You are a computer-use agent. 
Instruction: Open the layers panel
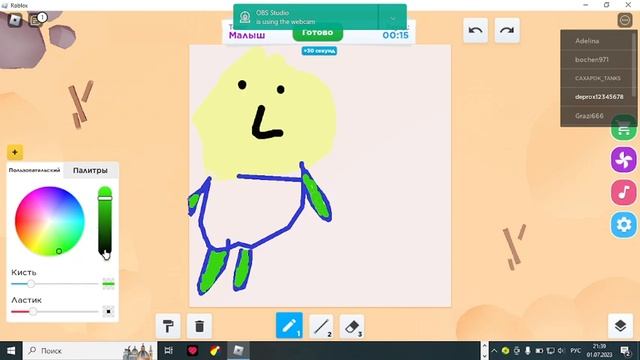tap(620, 326)
